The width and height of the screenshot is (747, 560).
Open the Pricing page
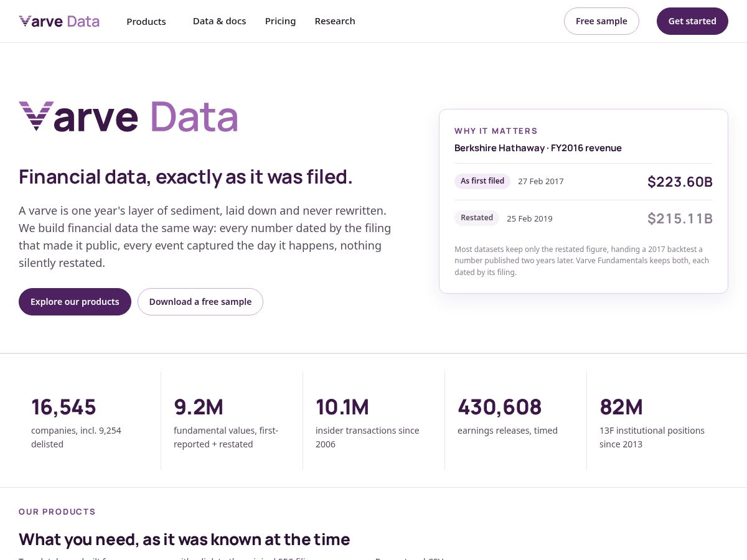click(280, 21)
